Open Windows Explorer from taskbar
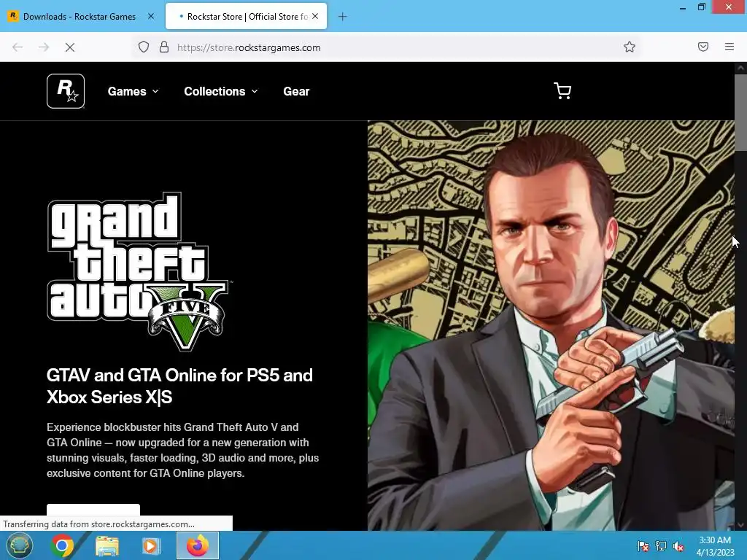The width and height of the screenshot is (747, 560). [x=107, y=545]
